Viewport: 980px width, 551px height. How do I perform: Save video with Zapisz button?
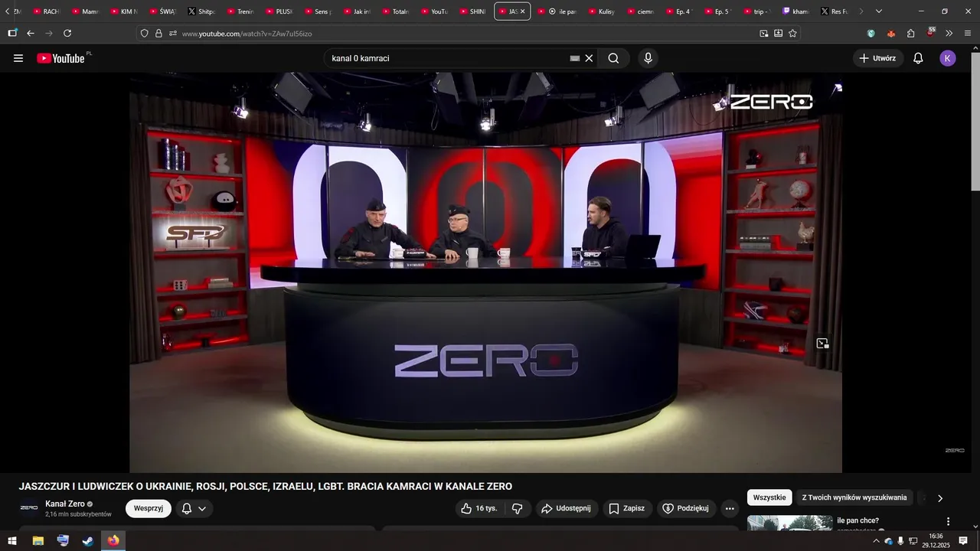[x=626, y=508]
